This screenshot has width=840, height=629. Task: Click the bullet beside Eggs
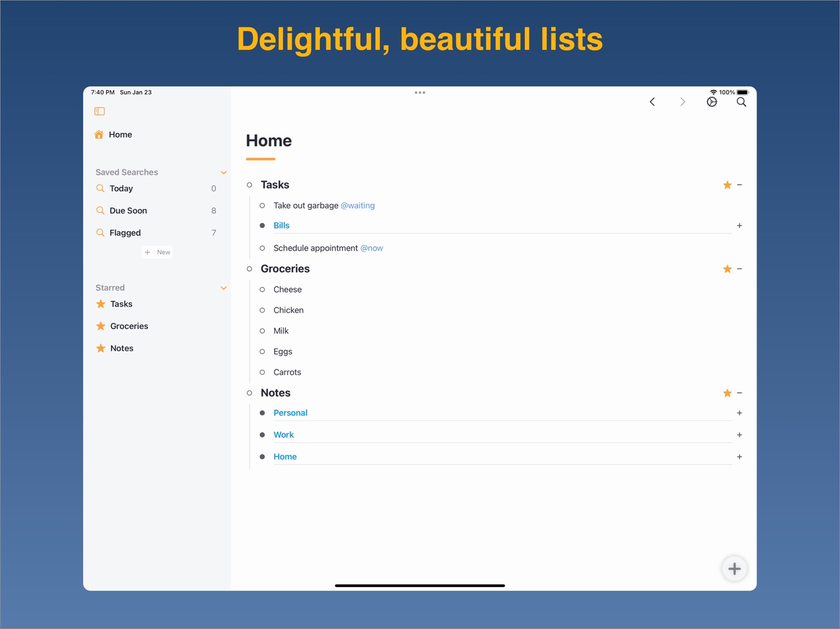[262, 351]
